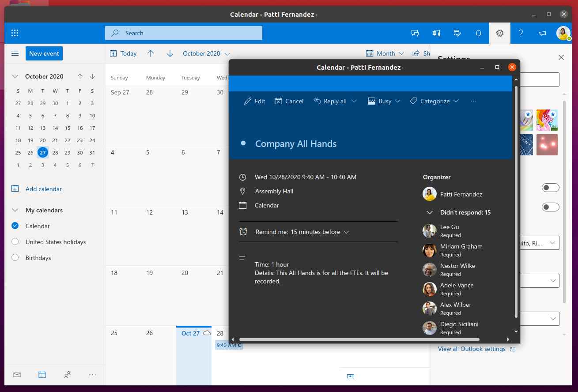Open the Remind me 15 minutes dropdown
Screen dimensions: 578x392
[x=302, y=232]
